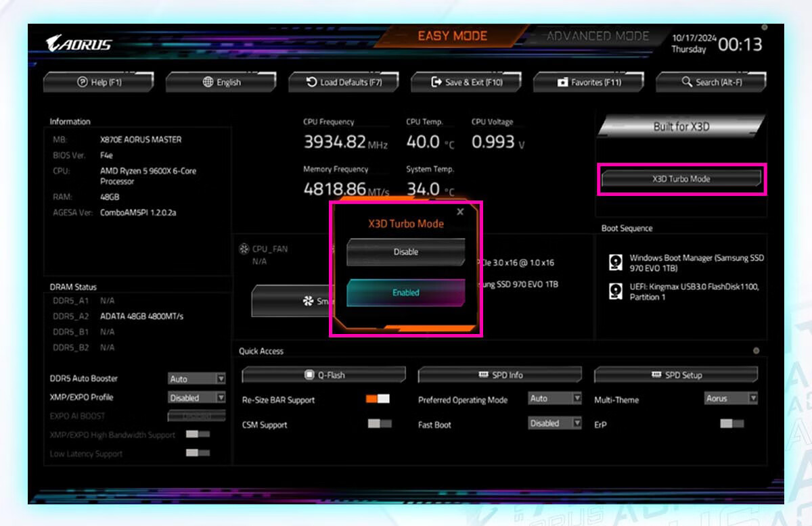This screenshot has height=526, width=812.
Task: Click ComboAM5PI 1.2.0.2a AGESA version
Action: click(138, 212)
